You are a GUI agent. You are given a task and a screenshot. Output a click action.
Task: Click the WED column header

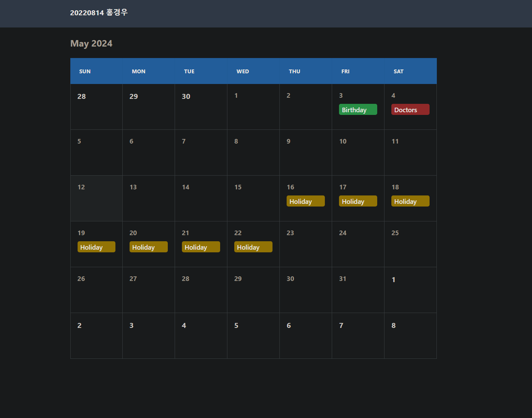pyautogui.click(x=253, y=71)
